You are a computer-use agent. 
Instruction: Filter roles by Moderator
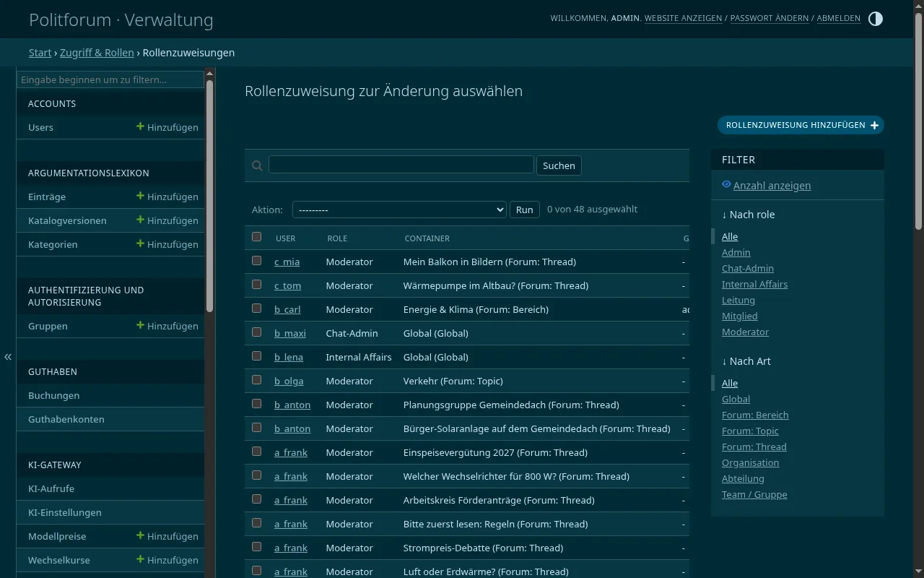pyautogui.click(x=745, y=332)
